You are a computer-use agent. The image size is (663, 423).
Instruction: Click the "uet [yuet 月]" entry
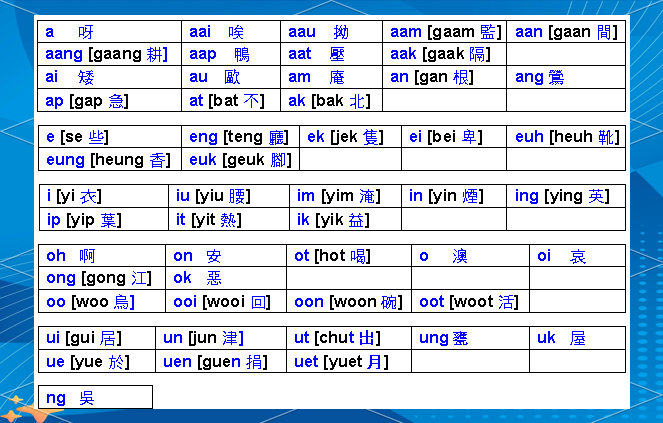[341, 361]
